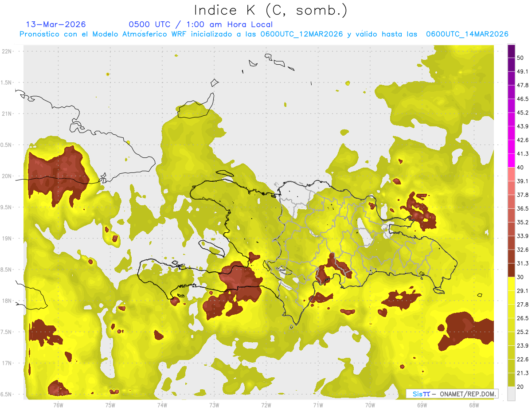Select the "0.5N" latitude axis label

click(7, 145)
